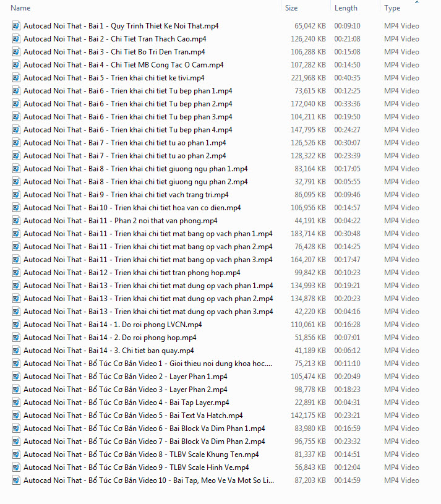
Task: Click MP4 Video type of 56,843 KB row
Action: coord(401,468)
